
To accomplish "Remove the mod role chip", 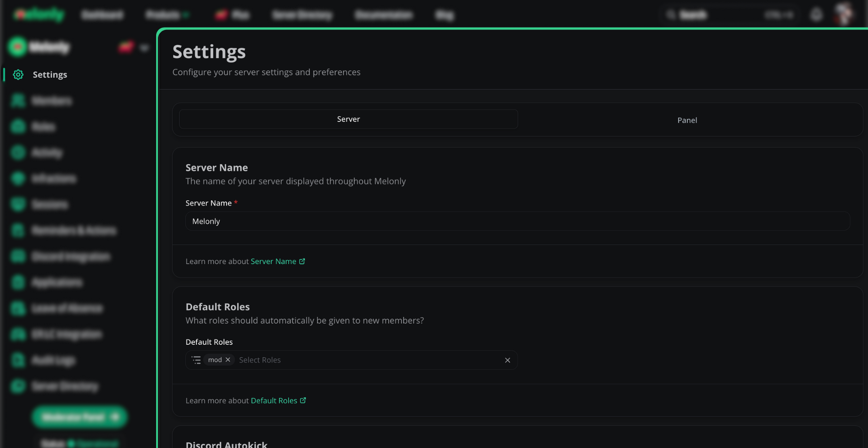I will (x=228, y=360).
